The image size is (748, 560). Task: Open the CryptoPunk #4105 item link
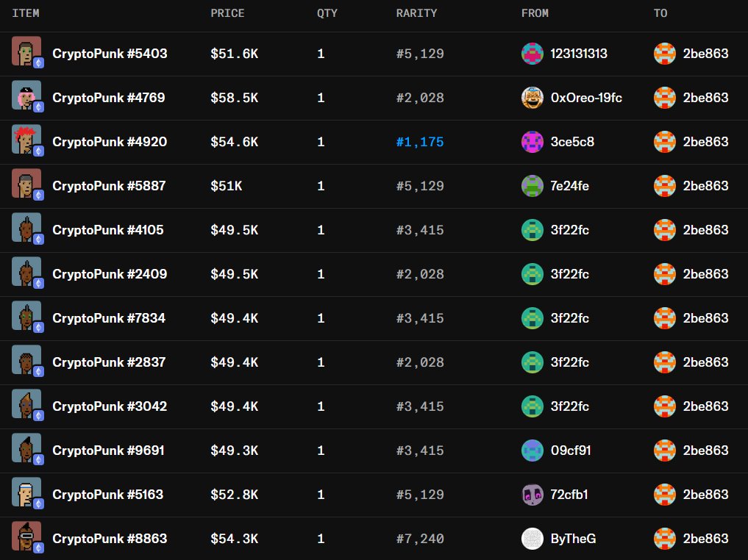click(x=108, y=230)
